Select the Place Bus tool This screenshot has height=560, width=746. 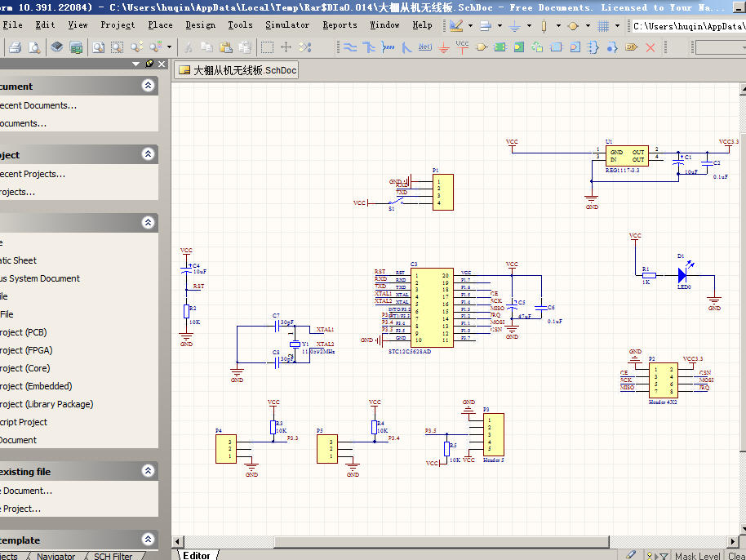coord(369,47)
